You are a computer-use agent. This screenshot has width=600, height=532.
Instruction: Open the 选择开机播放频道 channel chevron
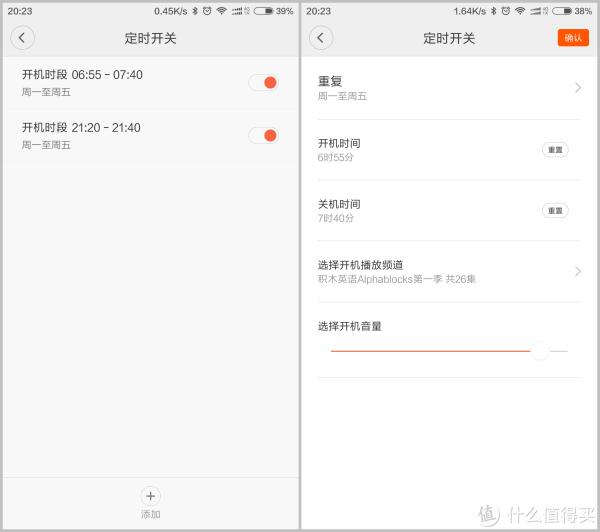pos(577,271)
